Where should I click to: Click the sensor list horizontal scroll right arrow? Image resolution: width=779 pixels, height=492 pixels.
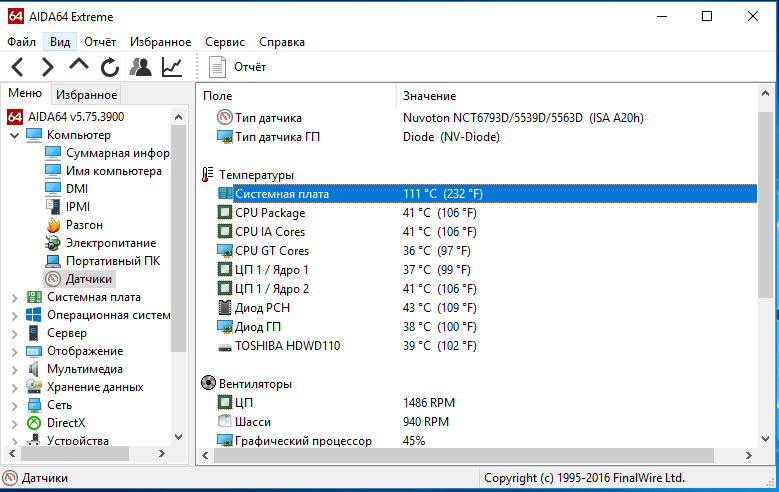click(749, 455)
